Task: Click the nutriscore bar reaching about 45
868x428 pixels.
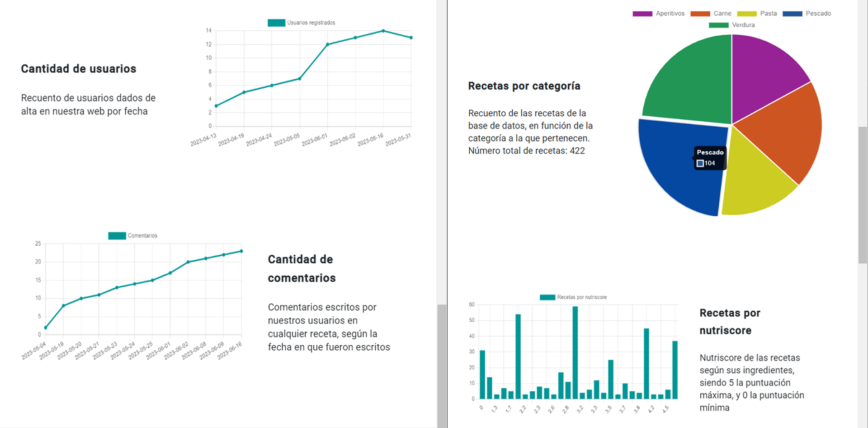Action: [x=646, y=364]
